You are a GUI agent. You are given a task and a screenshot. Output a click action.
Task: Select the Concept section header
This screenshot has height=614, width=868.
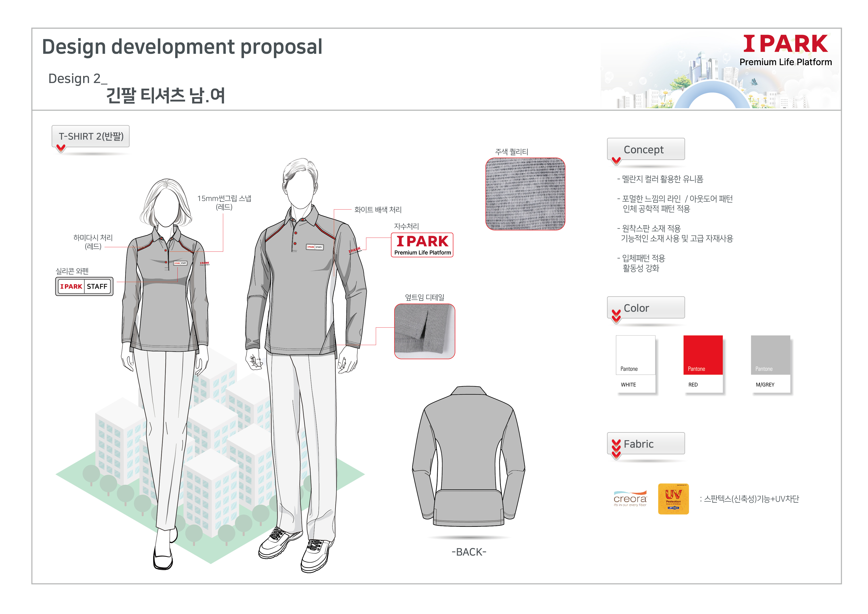pyautogui.click(x=645, y=150)
